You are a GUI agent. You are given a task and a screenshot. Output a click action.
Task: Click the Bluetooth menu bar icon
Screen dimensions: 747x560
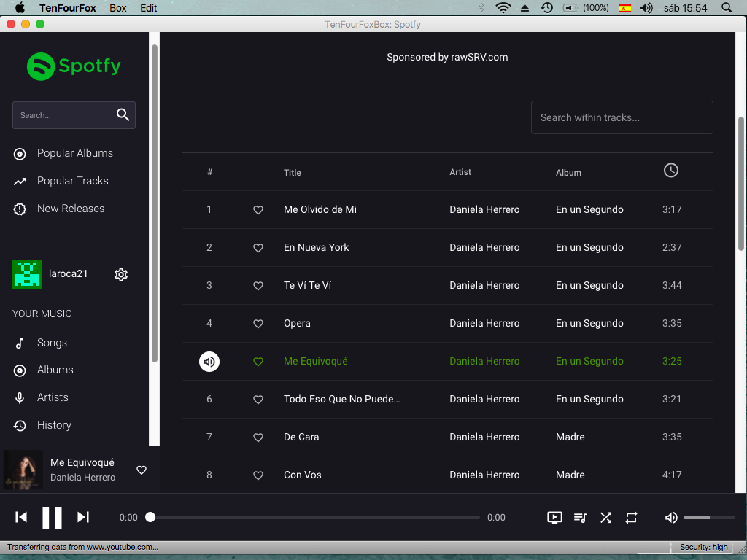(x=481, y=7)
